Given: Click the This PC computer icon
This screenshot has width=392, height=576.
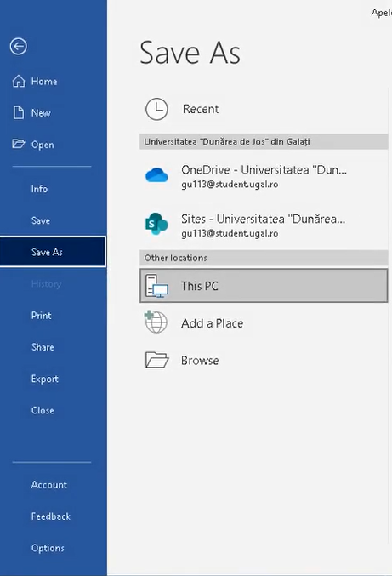Looking at the screenshot, I should 156,286.
